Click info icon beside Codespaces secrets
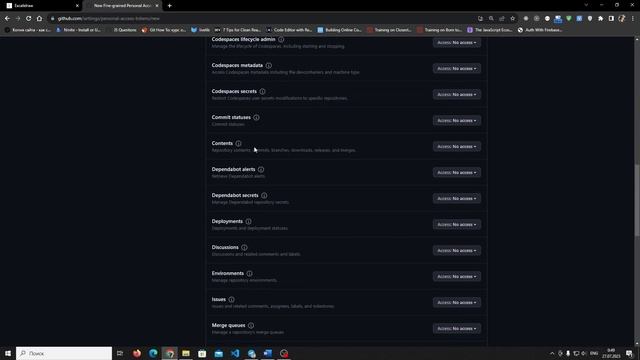The width and height of the screenshot is (640, 360). pyautogui.click(x=262, y=91)
